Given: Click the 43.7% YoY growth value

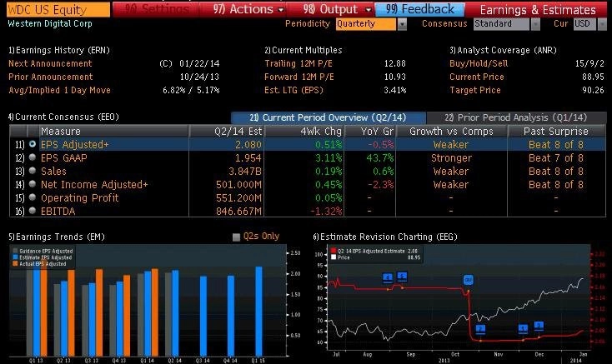Looking at the screenshot, I should [379, 157].
